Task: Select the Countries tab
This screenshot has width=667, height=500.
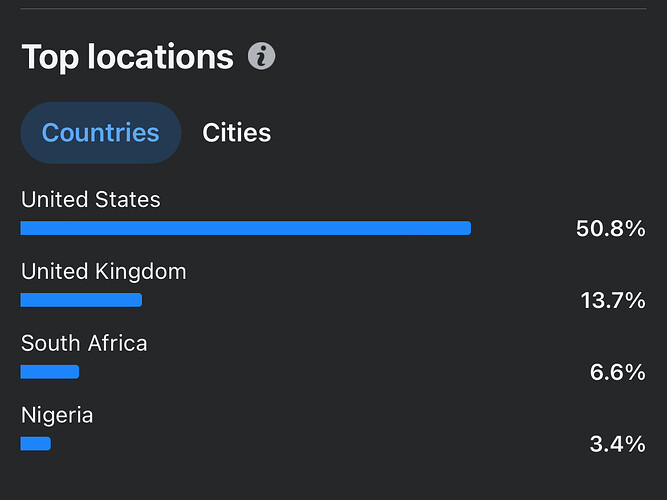Action: (x=100, y=133)
